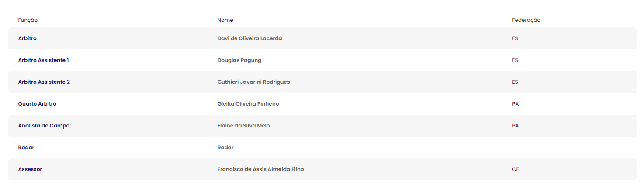644x189 pixels.
Task: Select the Assessor role label
Action: tap(30, 169)
